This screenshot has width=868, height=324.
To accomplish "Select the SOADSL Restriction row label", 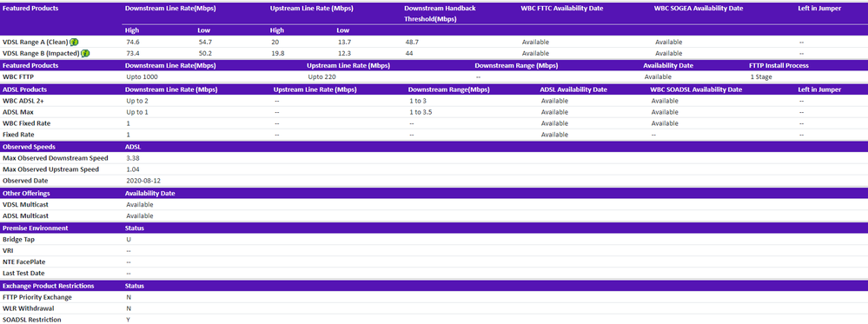I will 32,320.
